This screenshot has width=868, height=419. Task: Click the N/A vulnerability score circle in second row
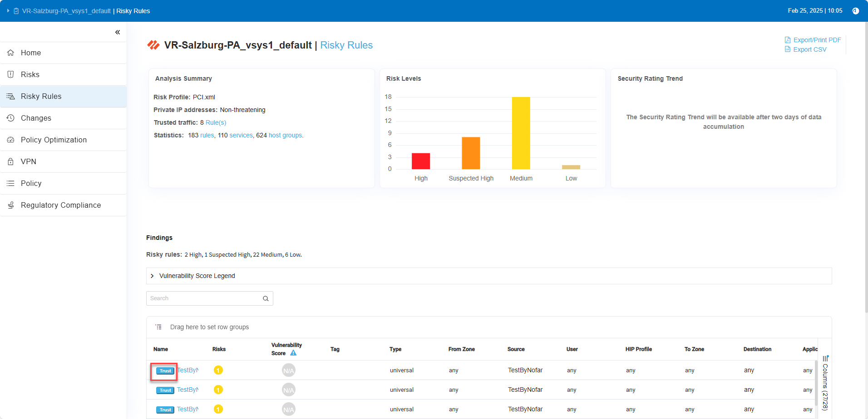[x=289, y=390]
